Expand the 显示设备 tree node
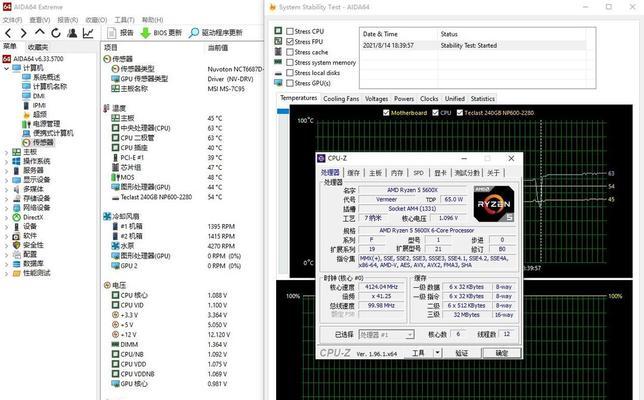 (6, 180)
